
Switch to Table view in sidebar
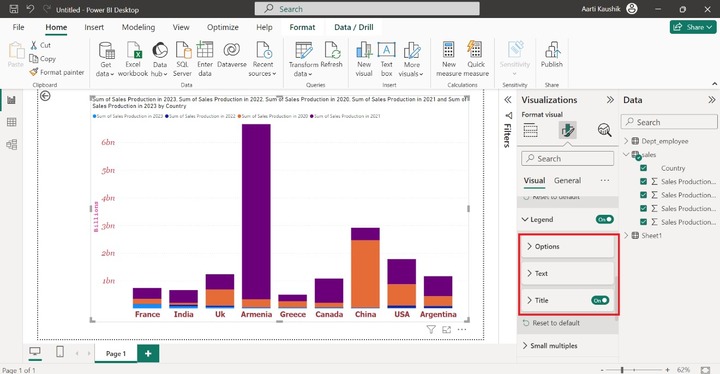(x=11, y=122)
